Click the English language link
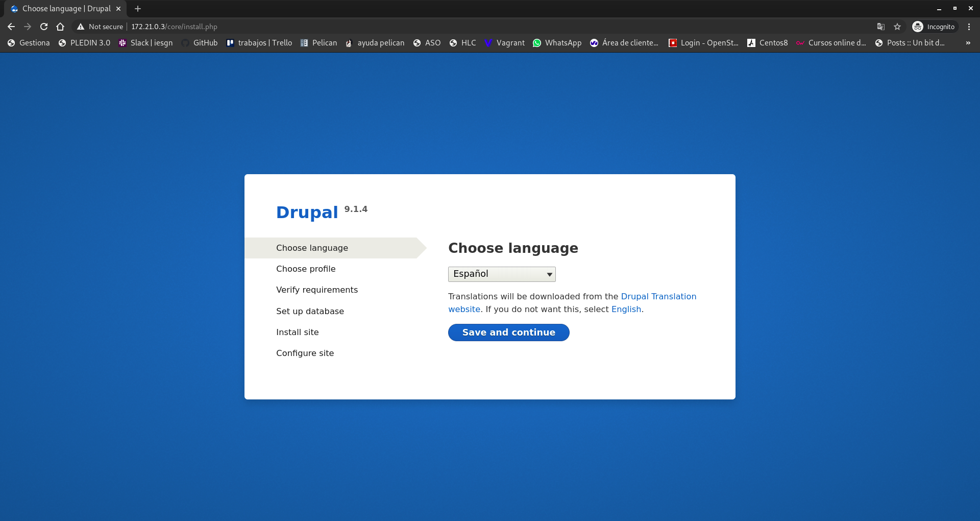The width and height of the screenshot is (980, 521). [x=626, y=309]
